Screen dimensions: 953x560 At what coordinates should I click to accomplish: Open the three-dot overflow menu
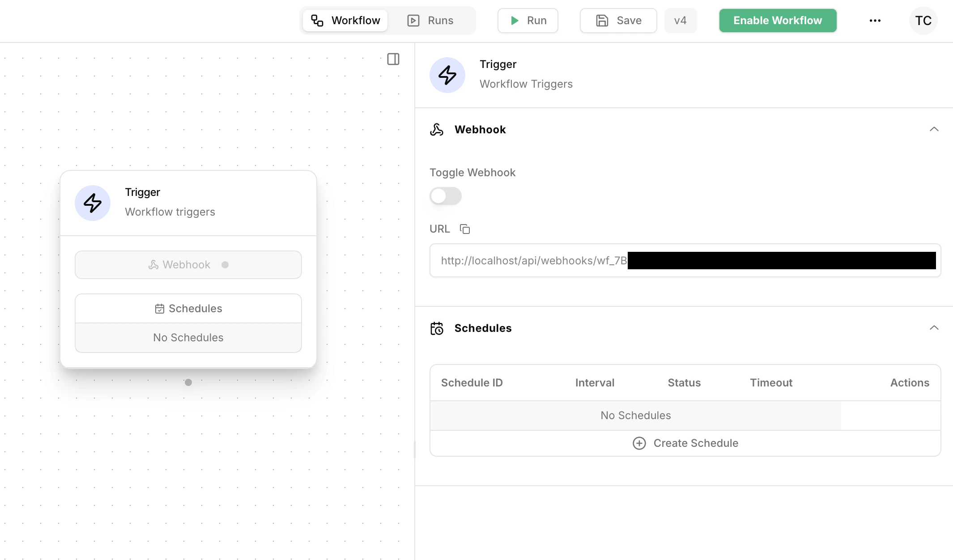click(875, 20)
